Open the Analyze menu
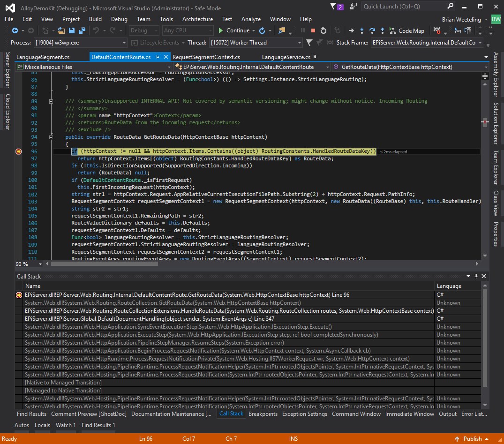Screen dimensions: 504x444 point(251,19)
